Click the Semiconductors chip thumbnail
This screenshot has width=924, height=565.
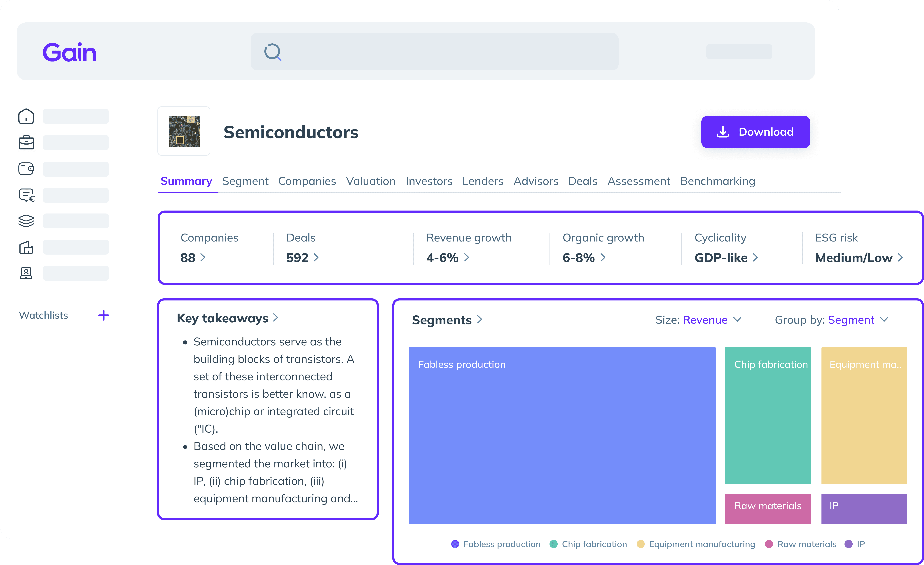click(x=184, y=131)
